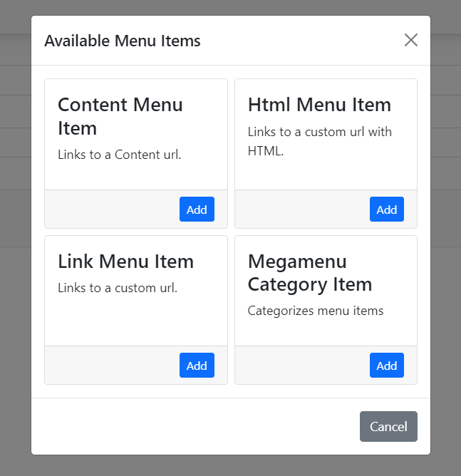Add an Html Menu Item
The width and height of the screenshot is (461, 476).
click(386, 209)
